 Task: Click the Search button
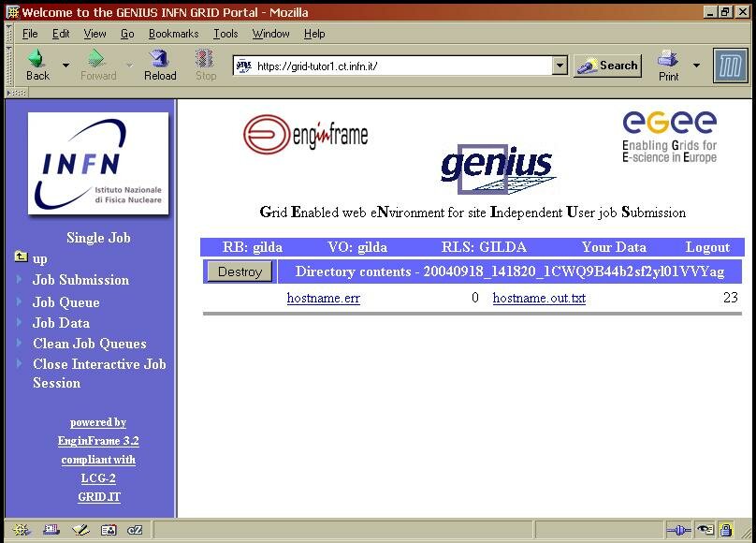607,66
